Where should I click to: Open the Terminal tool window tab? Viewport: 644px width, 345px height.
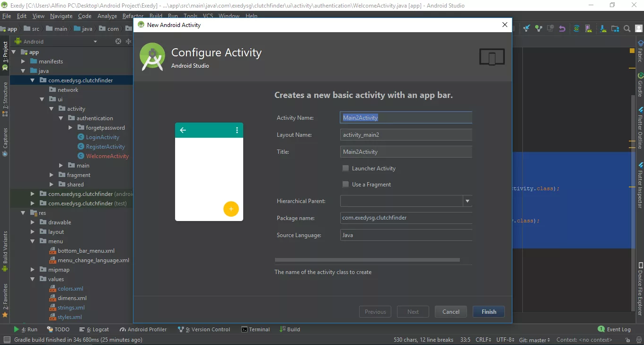[256, 329]
